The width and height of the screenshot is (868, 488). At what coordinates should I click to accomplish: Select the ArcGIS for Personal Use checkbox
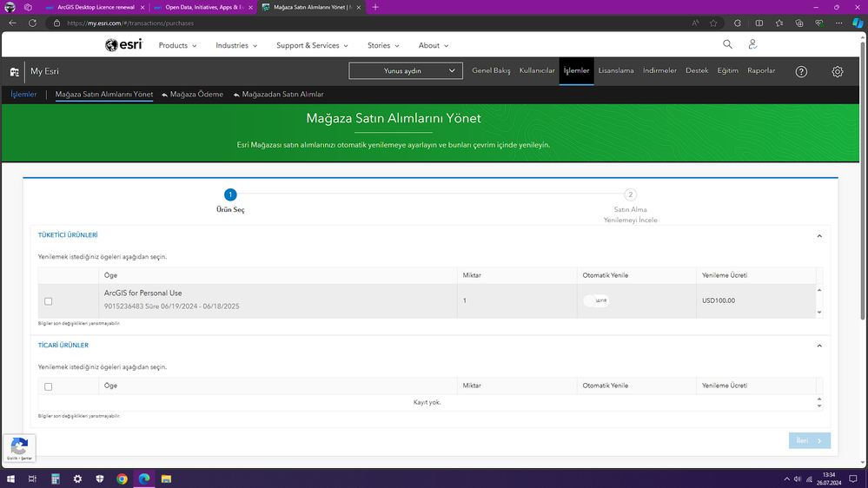coord(48,301)
